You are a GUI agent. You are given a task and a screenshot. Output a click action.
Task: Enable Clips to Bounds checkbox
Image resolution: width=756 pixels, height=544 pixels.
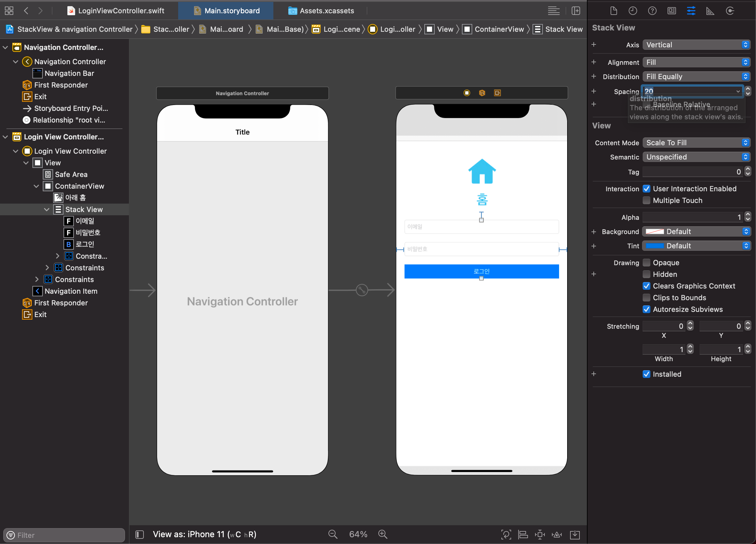point(646,298)
